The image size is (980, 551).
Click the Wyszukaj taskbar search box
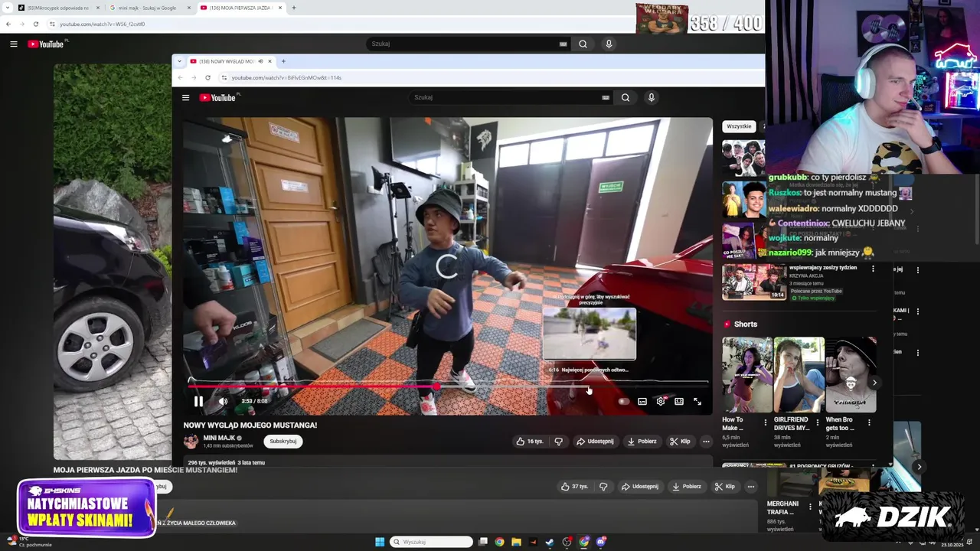tap(431, 542)
